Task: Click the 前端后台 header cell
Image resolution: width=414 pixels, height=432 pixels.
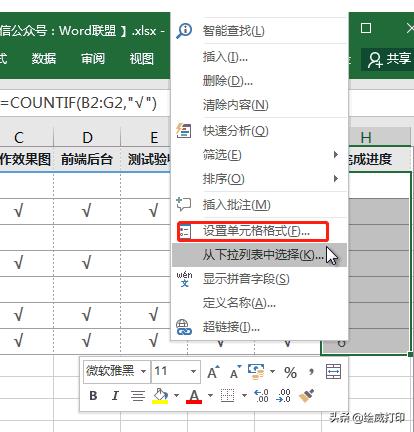Action: point(87,159)
